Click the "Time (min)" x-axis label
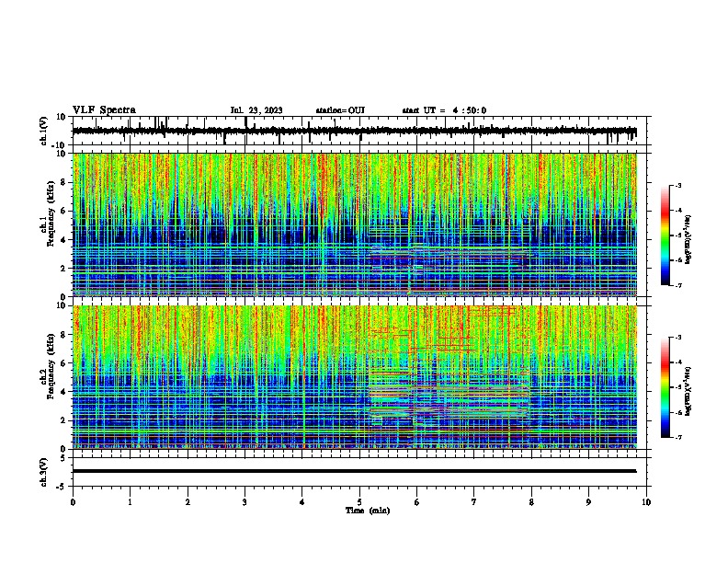The image size is (728, 563). pos(368,511)
